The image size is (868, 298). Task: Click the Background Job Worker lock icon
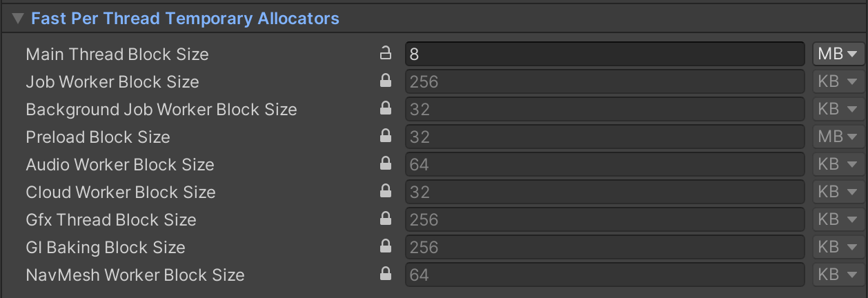tap(386, 109)
